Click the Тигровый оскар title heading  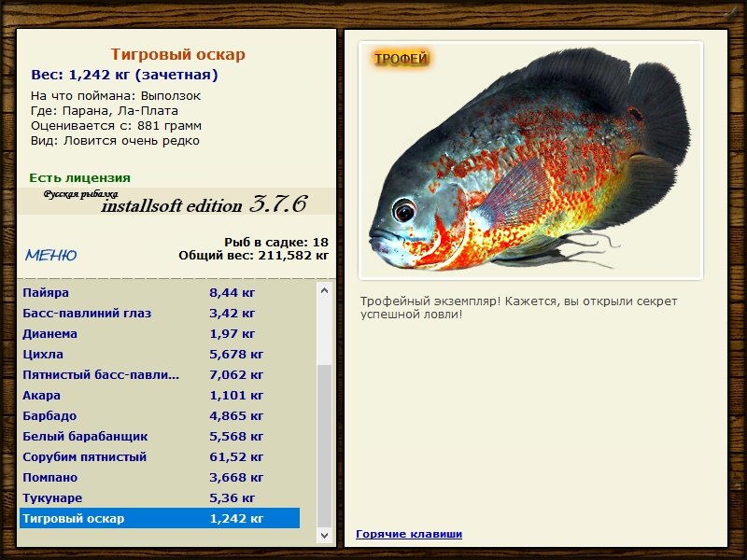[x=177, y=54]
